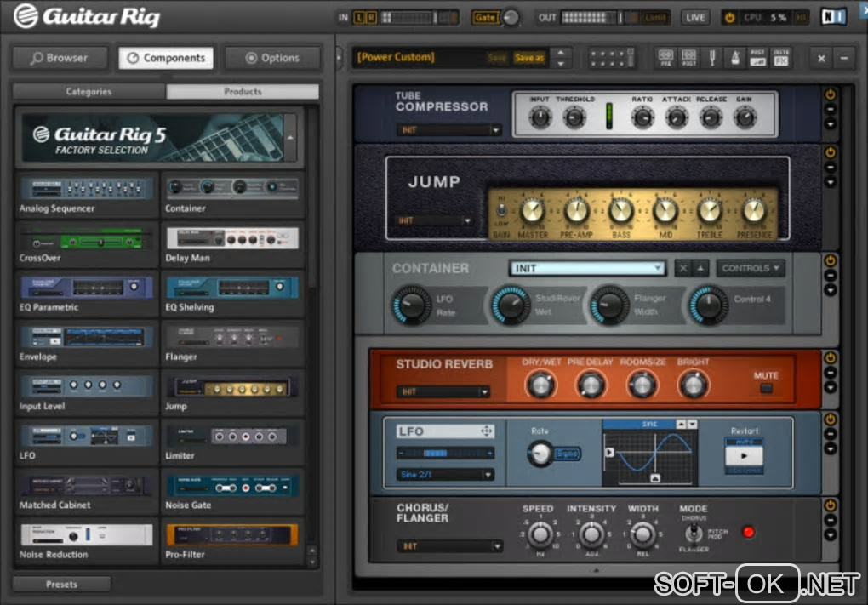Viewport: 868px width, 605px height.
Task: Switch to the Options tab
Action: coord(272,58)
